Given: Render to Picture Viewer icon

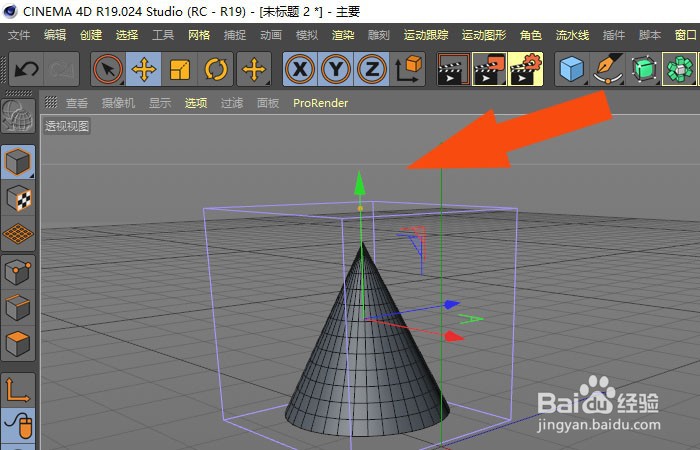Looking at the screenshot, I should (x=489, y=69).
